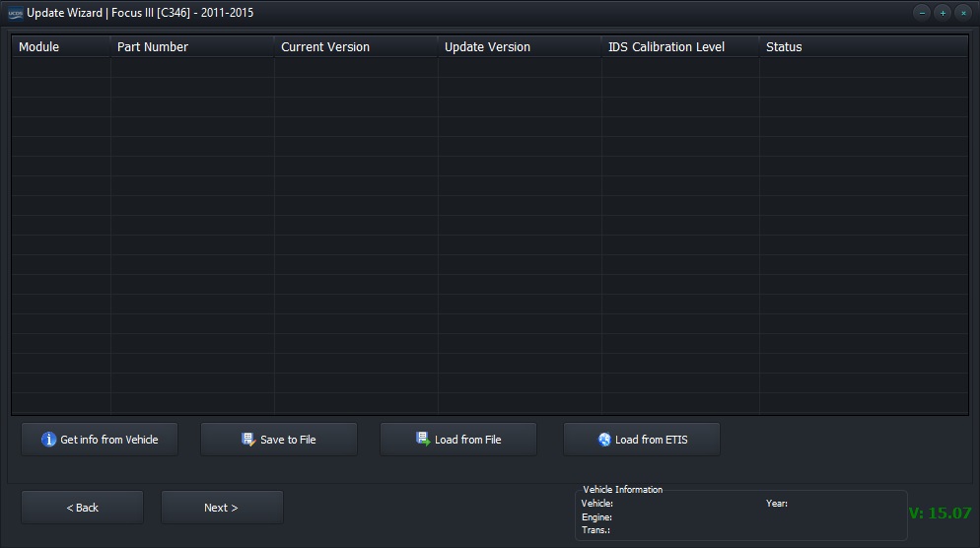Click the document icon on Load from File
Image resolution: width=980 pixels, height=548 pixels.
click(x=423, y=440)
